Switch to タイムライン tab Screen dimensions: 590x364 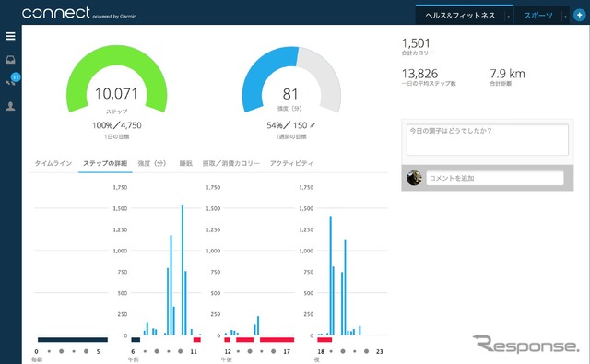[x=53, y=163]
